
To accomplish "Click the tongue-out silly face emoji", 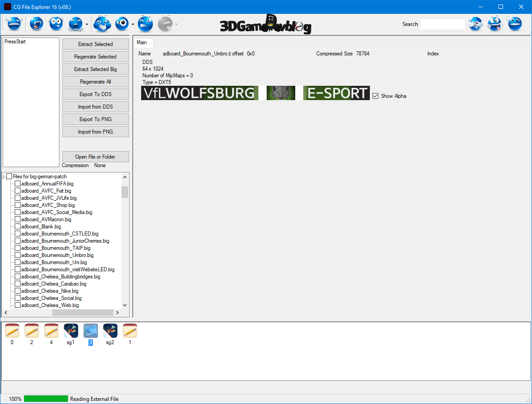I will (x=495, y=24).
